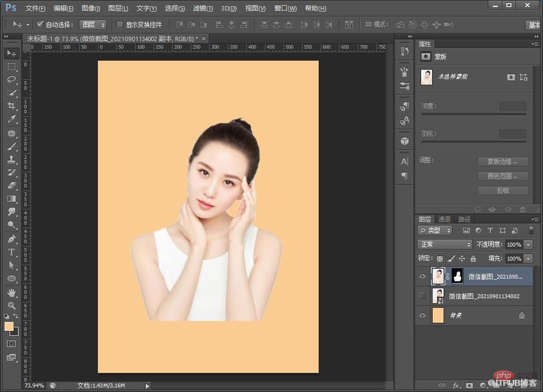The width and height of the screenshot is (543, 392).
Task: Select the Clone Stamp tool
Action: [12, 159]
